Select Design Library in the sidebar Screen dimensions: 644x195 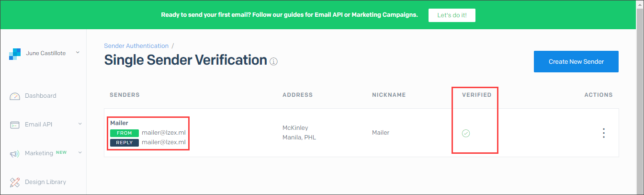click(45, 182)
